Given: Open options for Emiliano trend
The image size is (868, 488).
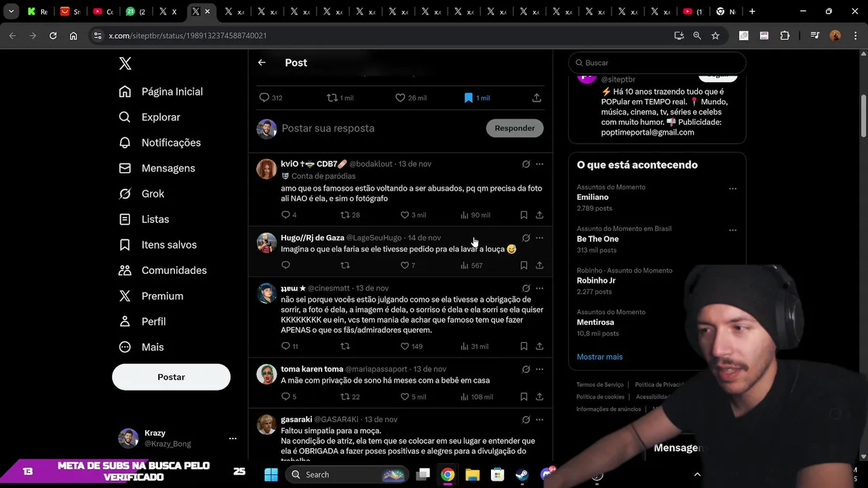Looking at the screenshot, I should click(732, 188).
